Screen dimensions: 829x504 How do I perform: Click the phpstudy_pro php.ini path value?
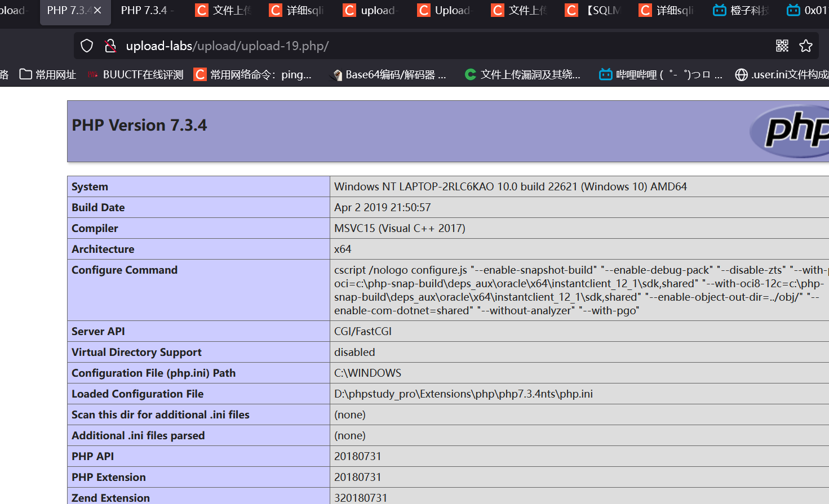coord(463,394)
